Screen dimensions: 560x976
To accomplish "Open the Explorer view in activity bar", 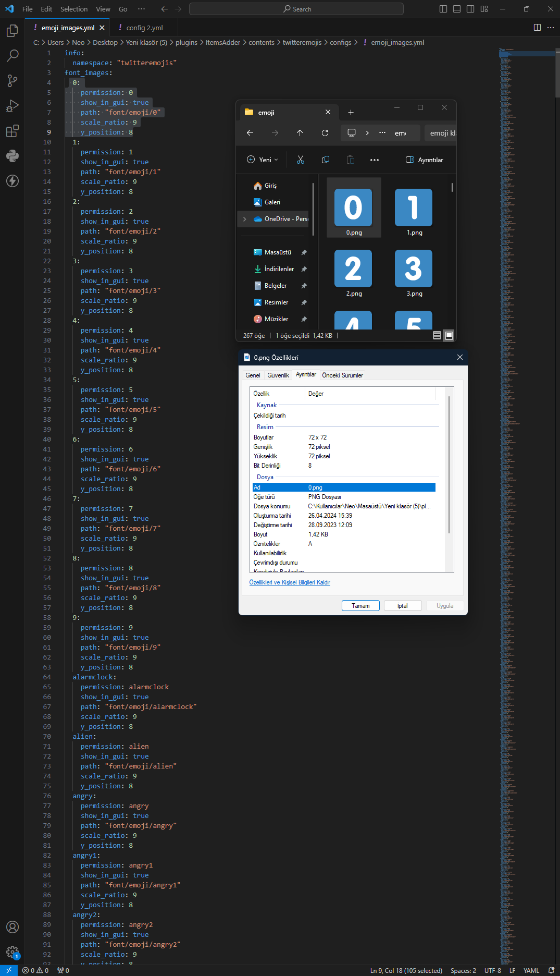I will click(x=13, y=31).
